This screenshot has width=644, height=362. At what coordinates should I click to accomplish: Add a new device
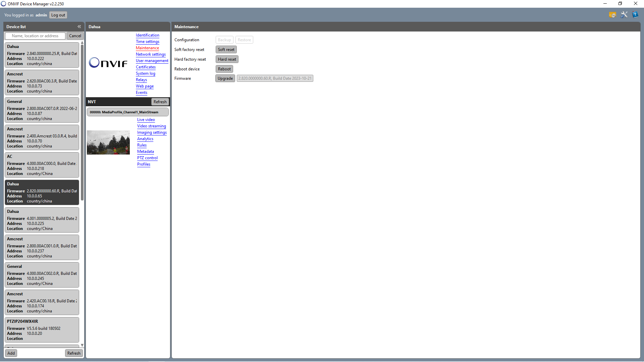click(11, 353)
